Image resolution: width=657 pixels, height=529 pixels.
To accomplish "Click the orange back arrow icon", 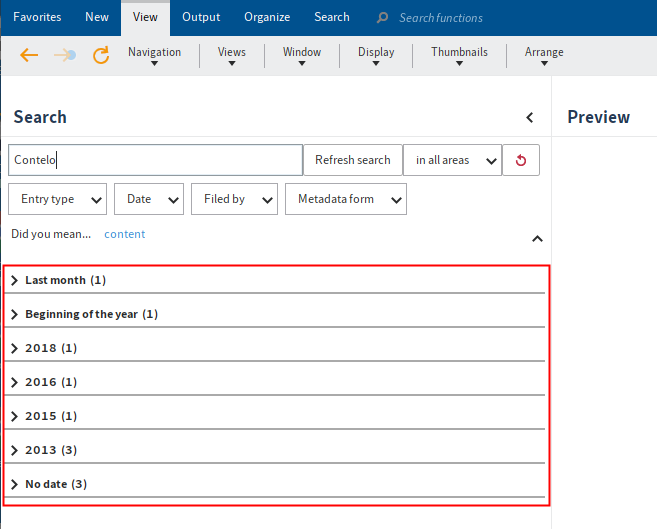I will [x=29, y=55].
